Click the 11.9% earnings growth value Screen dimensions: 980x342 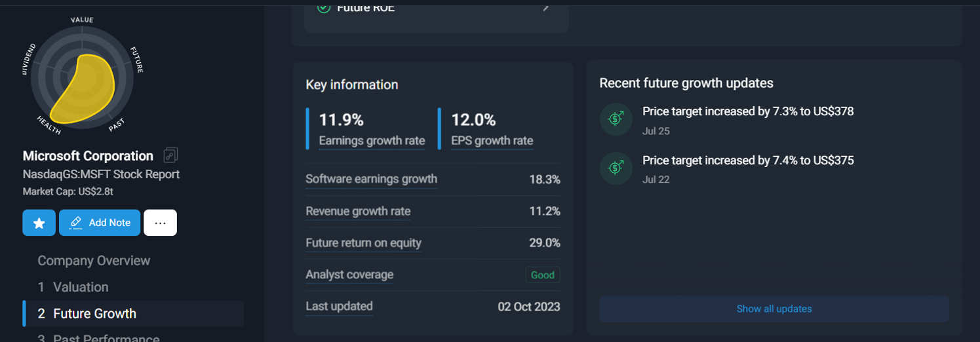(x=341, y=120)
